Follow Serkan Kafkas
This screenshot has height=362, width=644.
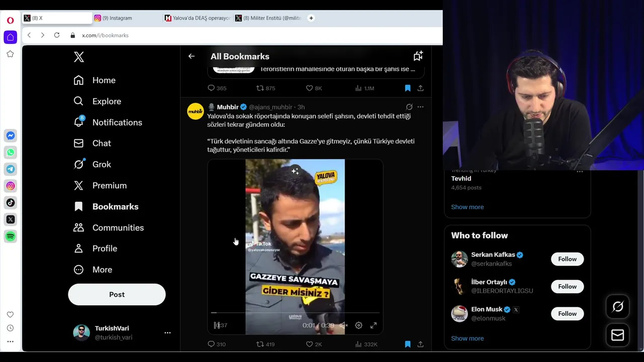tap(567, 259)
